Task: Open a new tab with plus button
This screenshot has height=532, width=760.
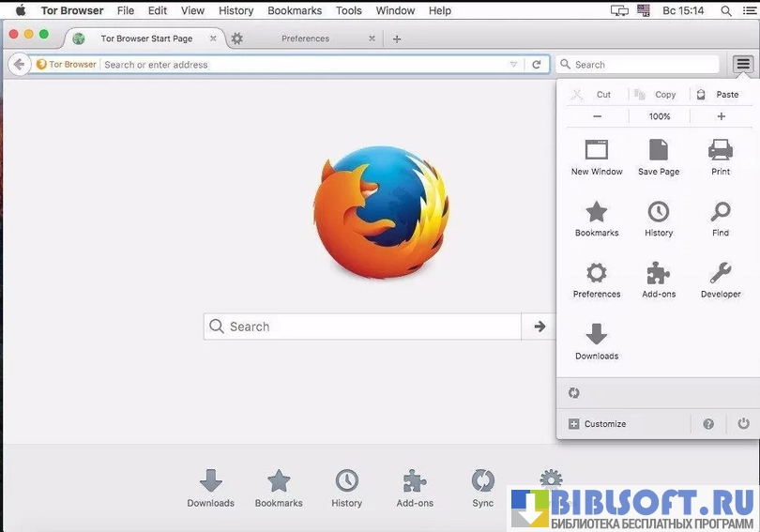Action: click(x=397, y=38)
